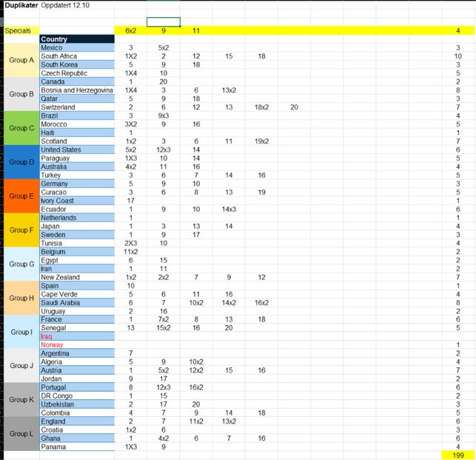The width and height of the screenshot is (476, 460).
Task: Click the Morocco cell
Action: click(x=77, y=124)
